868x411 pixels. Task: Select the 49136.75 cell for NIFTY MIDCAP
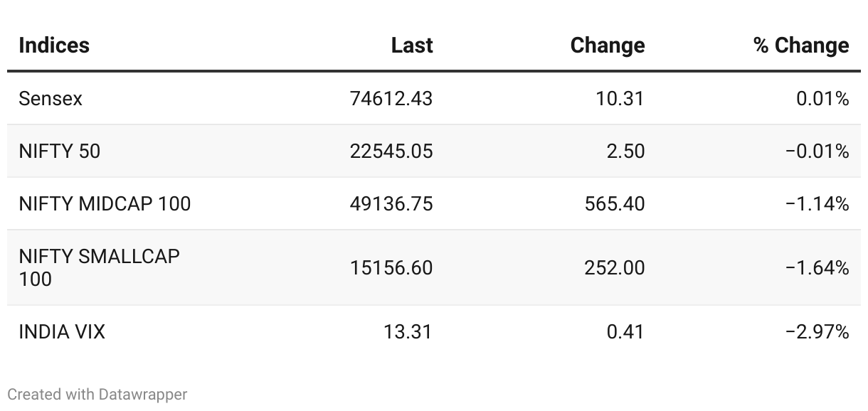click(391, 204)
